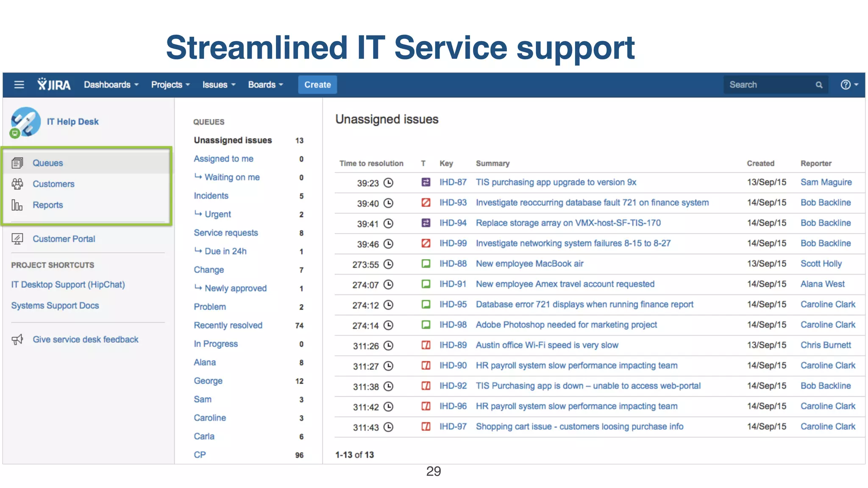
Task: Click the problem type icon for IHD-89
Action: coord(426,345)
